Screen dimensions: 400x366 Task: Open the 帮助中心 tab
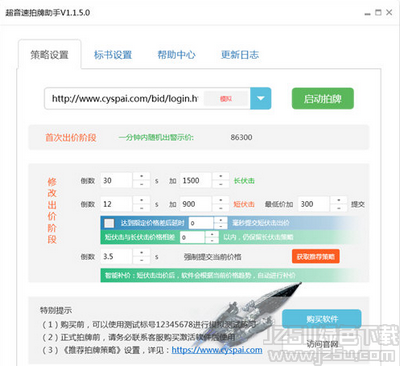click(176, 55)
